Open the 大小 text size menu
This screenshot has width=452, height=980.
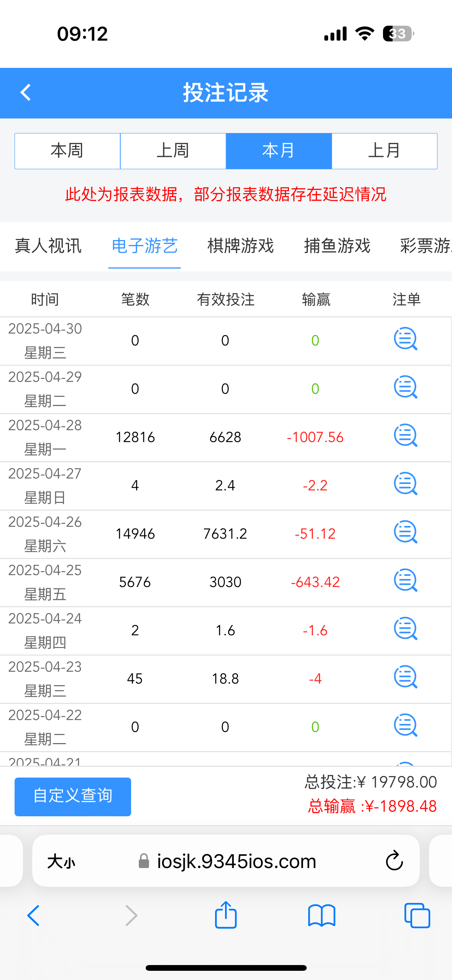point(61,862)
